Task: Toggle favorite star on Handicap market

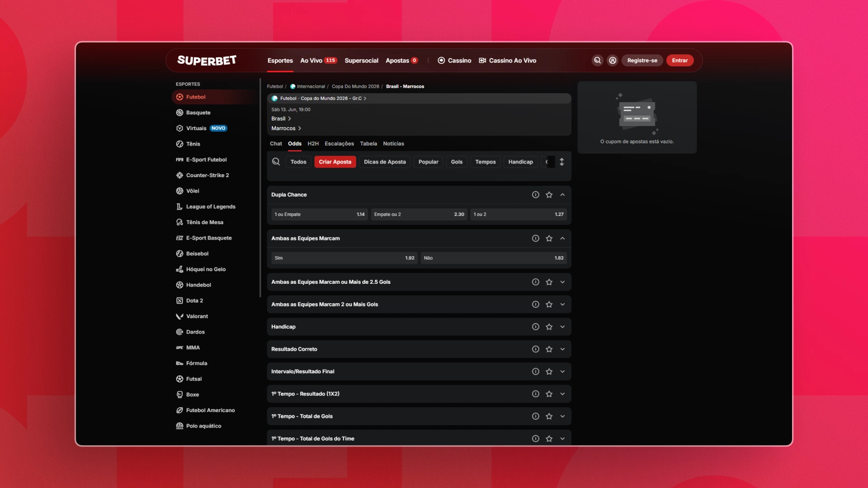Action: click(x=549, y=327)
